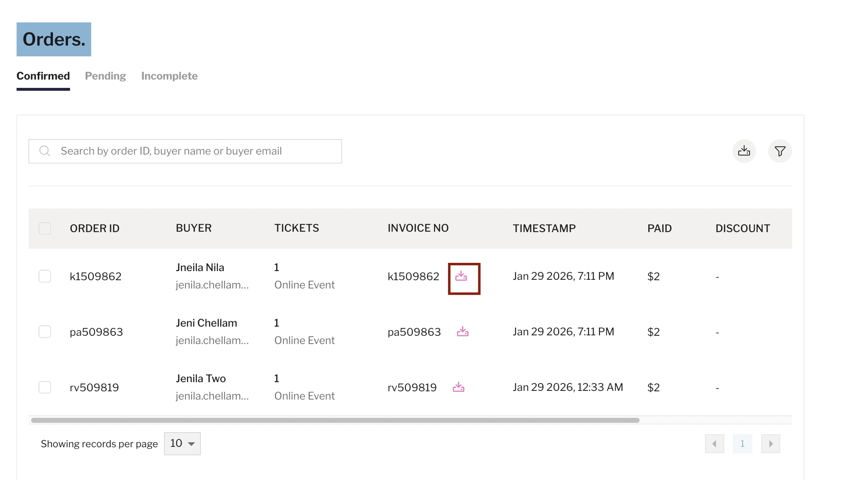868x480 pixels.
Task: Download invoice for order k1509862
Action: [461, 276]
